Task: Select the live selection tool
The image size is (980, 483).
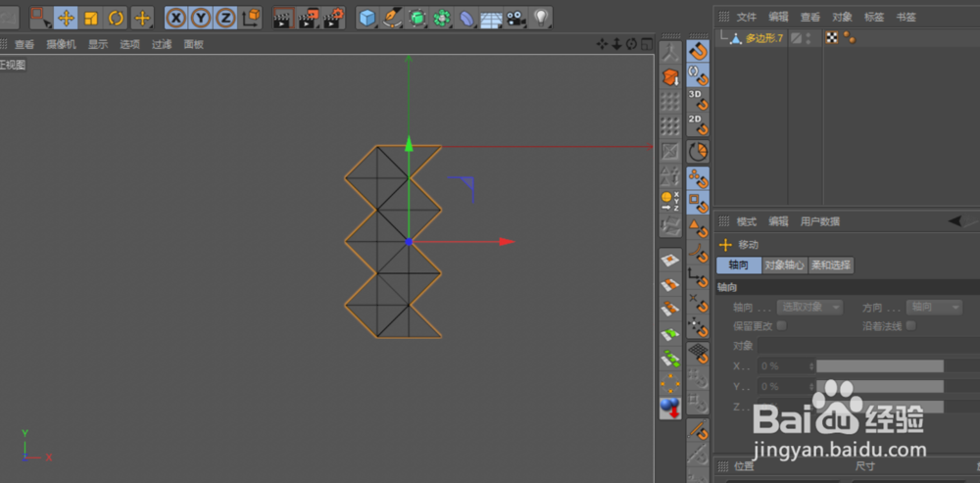Action: [x=40, y=18]
